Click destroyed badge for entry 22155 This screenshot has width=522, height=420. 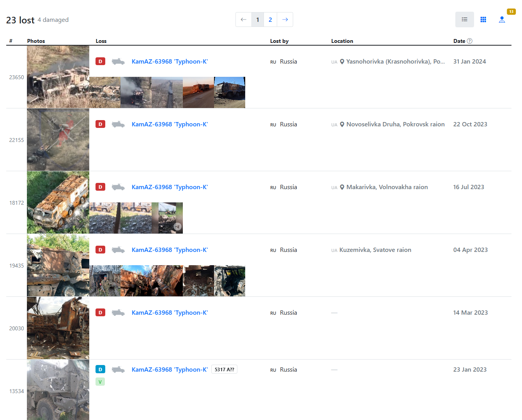100,124
